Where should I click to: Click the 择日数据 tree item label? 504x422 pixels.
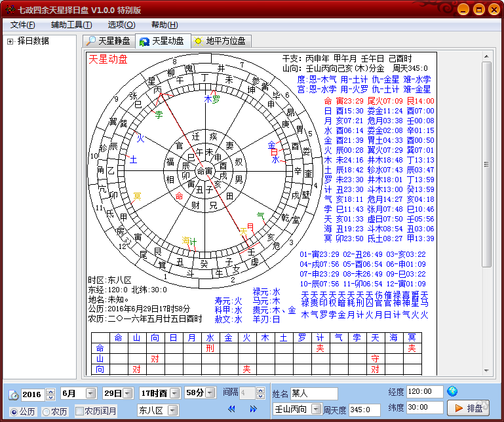pos(33,41)
